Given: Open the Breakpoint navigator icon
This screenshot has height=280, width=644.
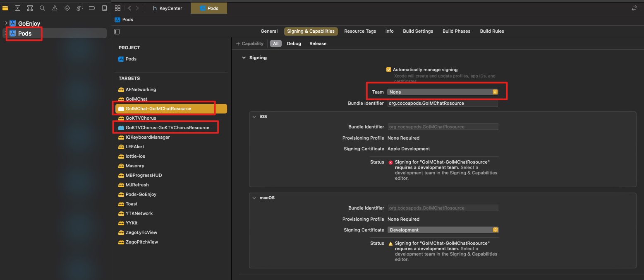Looking at the screenshot, I should coord(92,8).
